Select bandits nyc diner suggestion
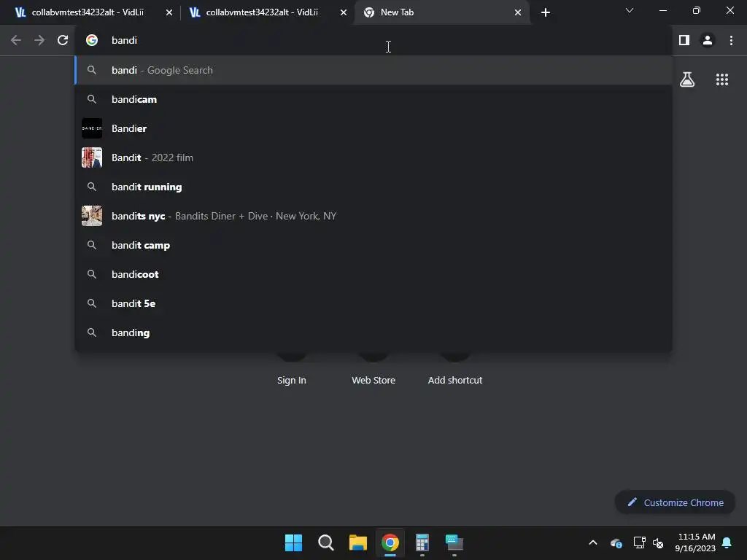The width and height of the screenshot is (747, 560). (x=373, y=216)
